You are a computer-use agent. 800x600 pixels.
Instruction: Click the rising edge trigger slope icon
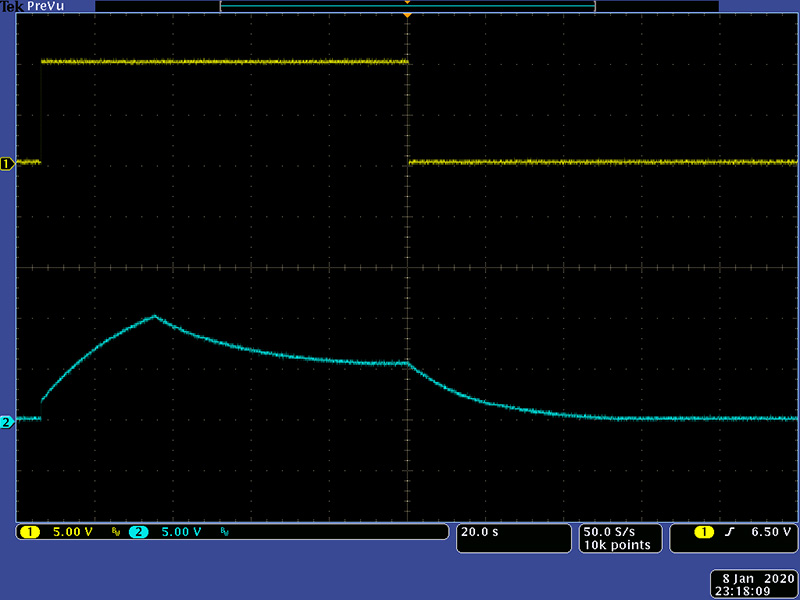point(729,532)
